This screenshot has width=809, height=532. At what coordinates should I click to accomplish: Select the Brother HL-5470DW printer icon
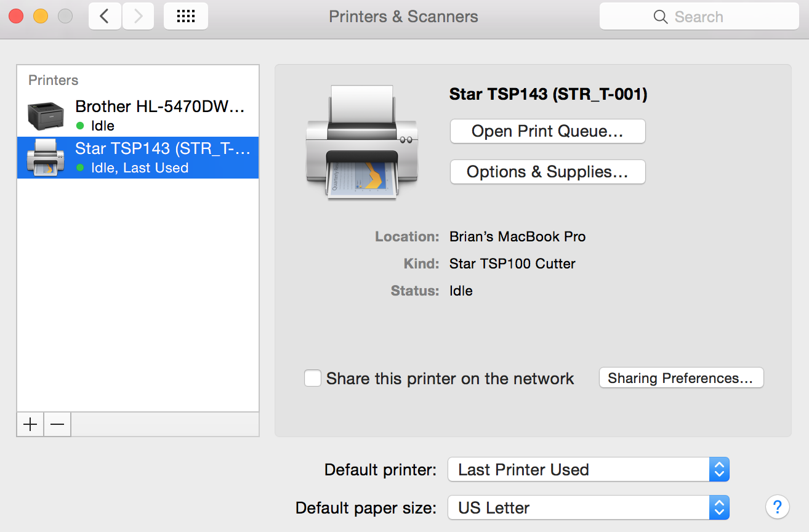pos(47,114)
